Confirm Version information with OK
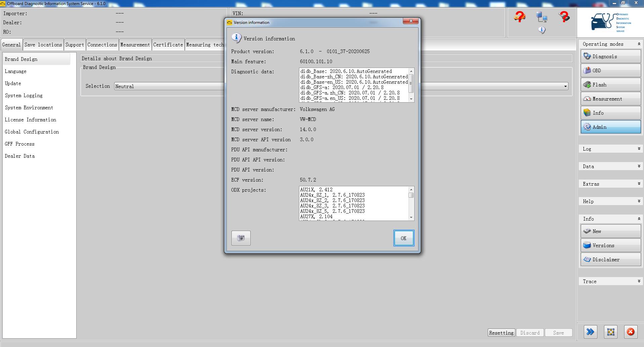 point(403,238)
